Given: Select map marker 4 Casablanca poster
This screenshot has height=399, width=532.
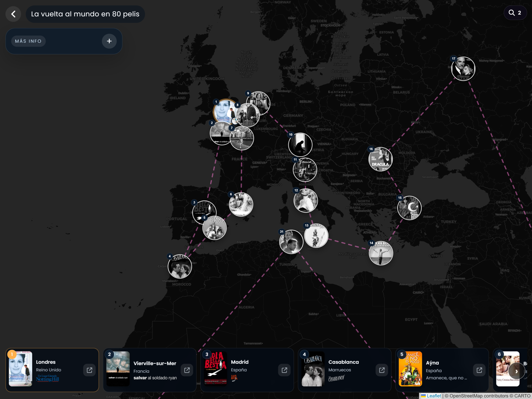Looking at the screenshot, I should pos(180,266).
